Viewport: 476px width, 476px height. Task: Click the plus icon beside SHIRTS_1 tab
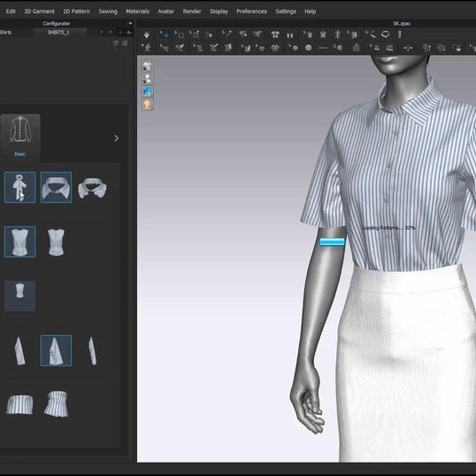tap(120, 32)
